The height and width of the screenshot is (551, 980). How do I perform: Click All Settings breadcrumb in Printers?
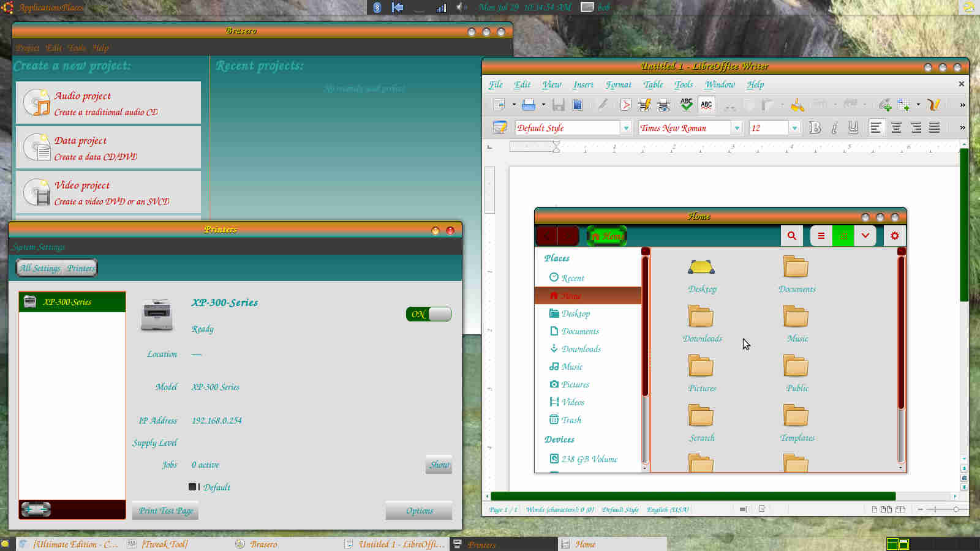40,268
